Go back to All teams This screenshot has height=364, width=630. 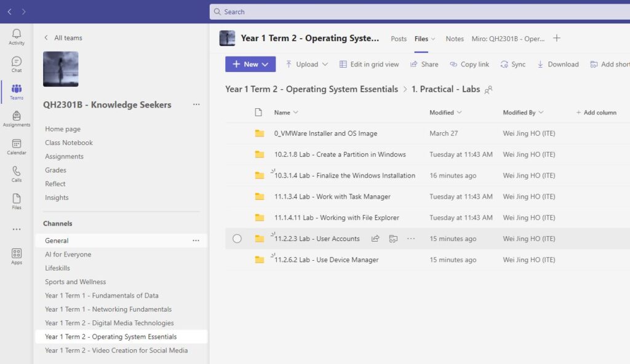pos(63,38)
